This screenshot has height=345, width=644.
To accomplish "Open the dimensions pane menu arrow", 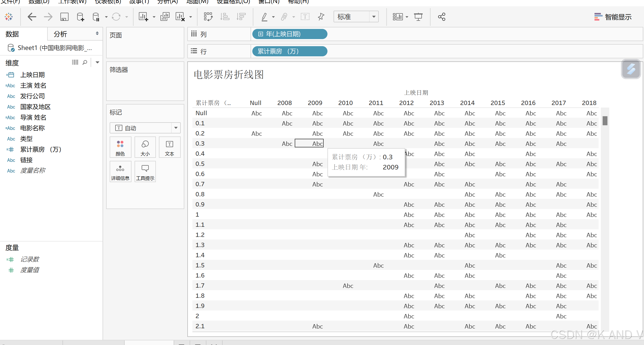I will 97,62.
